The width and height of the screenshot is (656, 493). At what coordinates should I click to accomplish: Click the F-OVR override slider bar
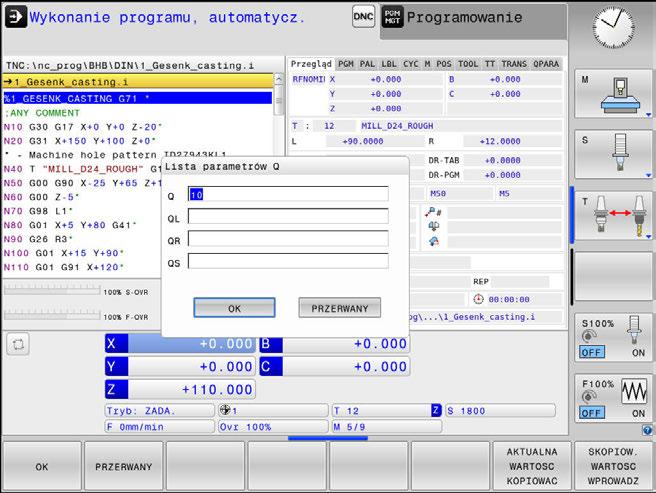52,315
